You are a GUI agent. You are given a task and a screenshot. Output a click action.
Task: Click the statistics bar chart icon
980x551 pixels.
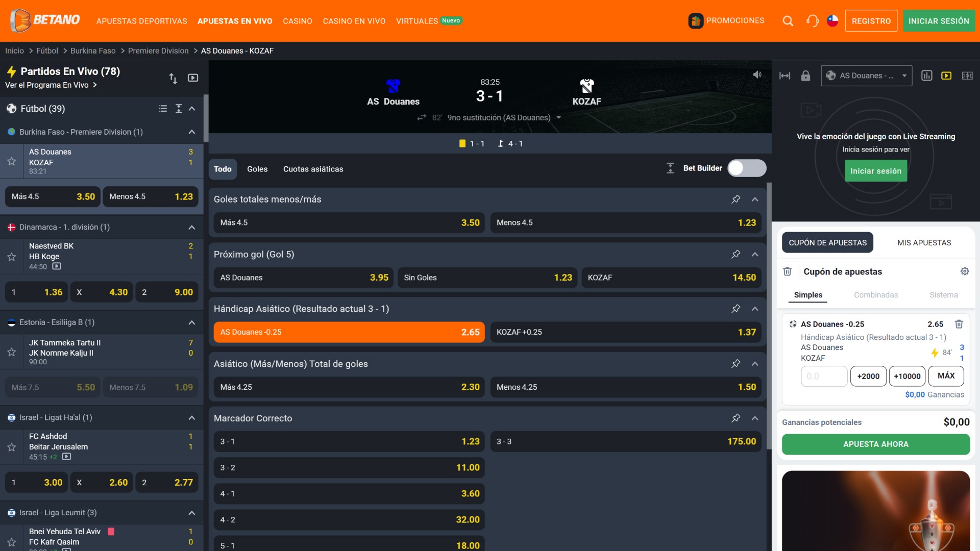[927, 76]
